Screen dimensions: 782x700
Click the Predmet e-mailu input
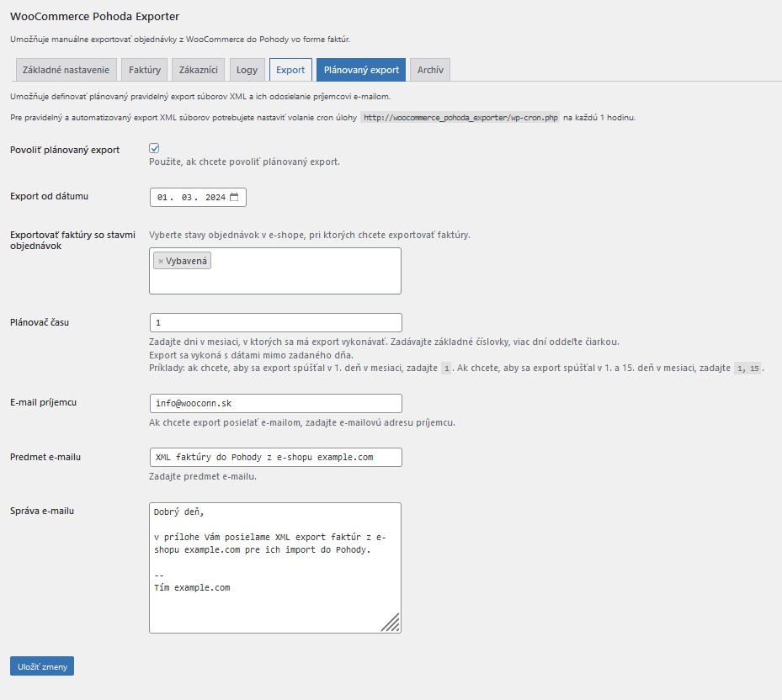(275, 457)
